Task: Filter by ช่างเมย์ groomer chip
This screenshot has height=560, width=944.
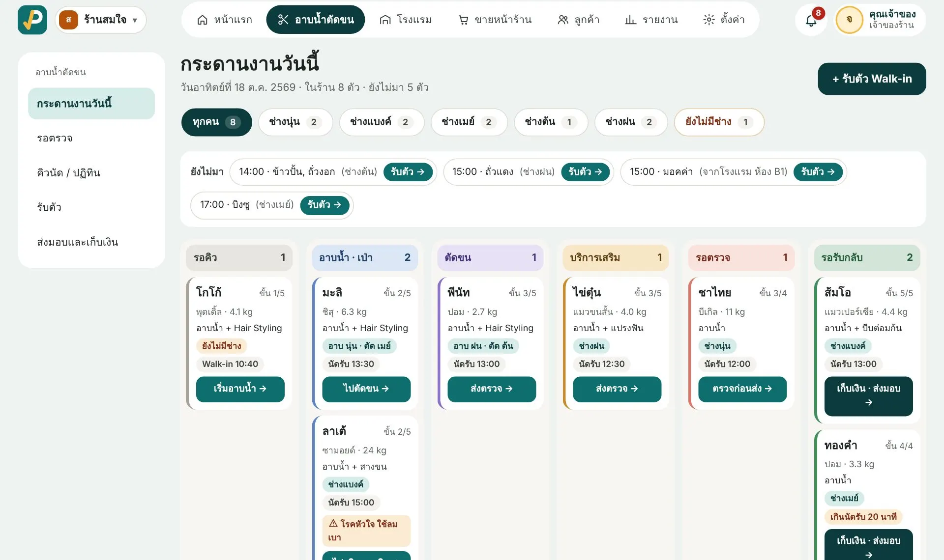Action: pyautogui.click(x=469, y=122)
